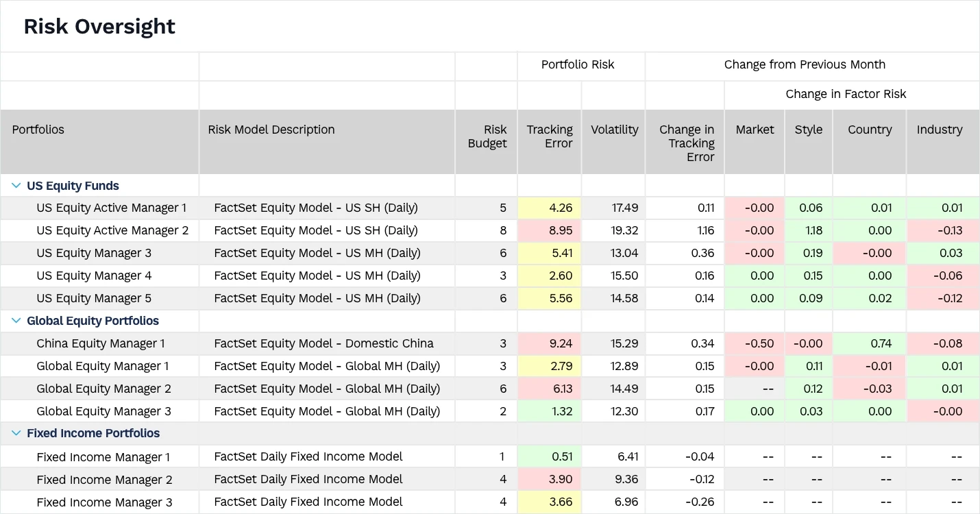Click the highlighted 8.95 tracking error cell
980x514 pixels.
click(562, 230)
